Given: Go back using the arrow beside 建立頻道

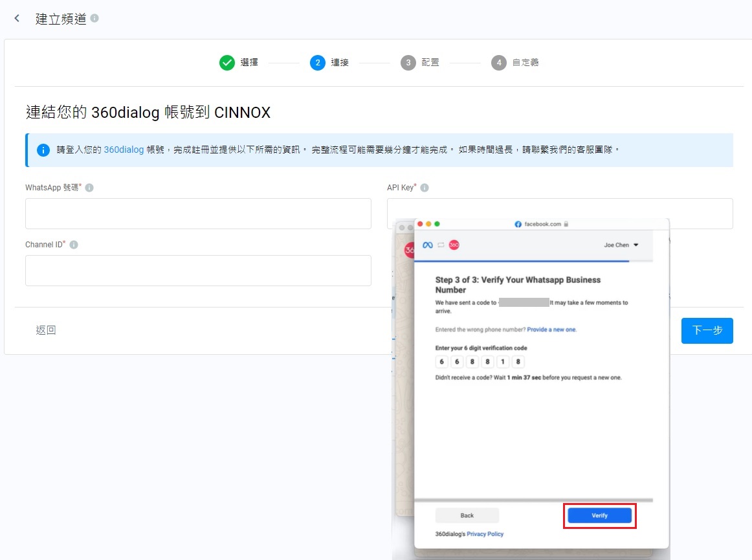Looking at the screenshot, I should coord(17,18).
